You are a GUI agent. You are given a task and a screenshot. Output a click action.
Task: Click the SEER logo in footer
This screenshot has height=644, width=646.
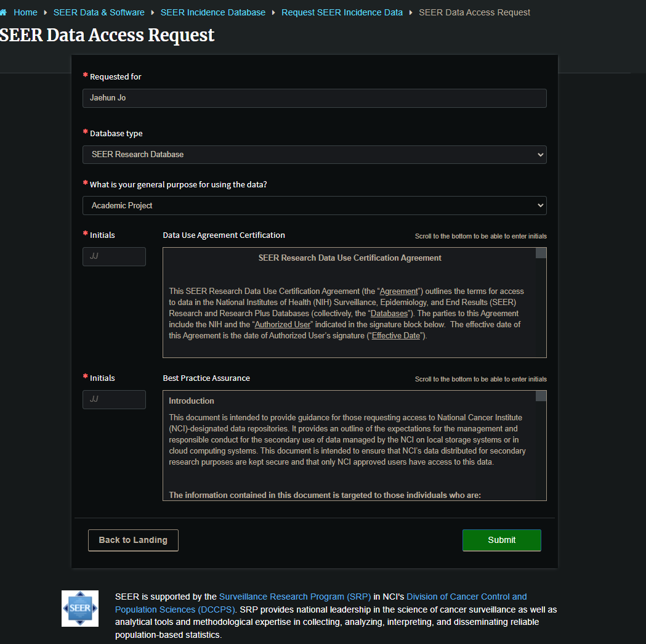80,608
